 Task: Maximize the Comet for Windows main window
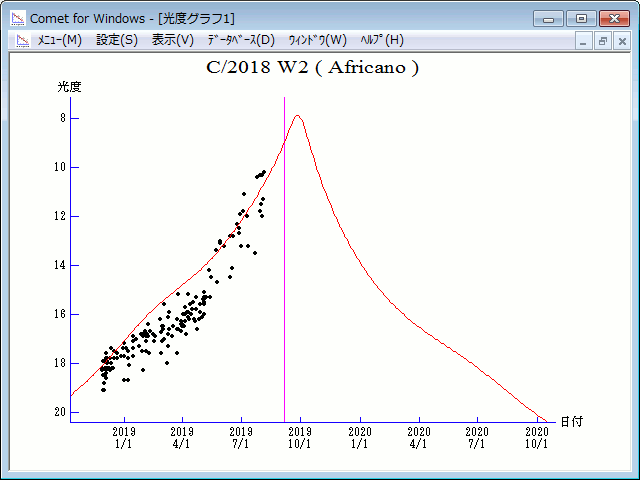(580, 18)
